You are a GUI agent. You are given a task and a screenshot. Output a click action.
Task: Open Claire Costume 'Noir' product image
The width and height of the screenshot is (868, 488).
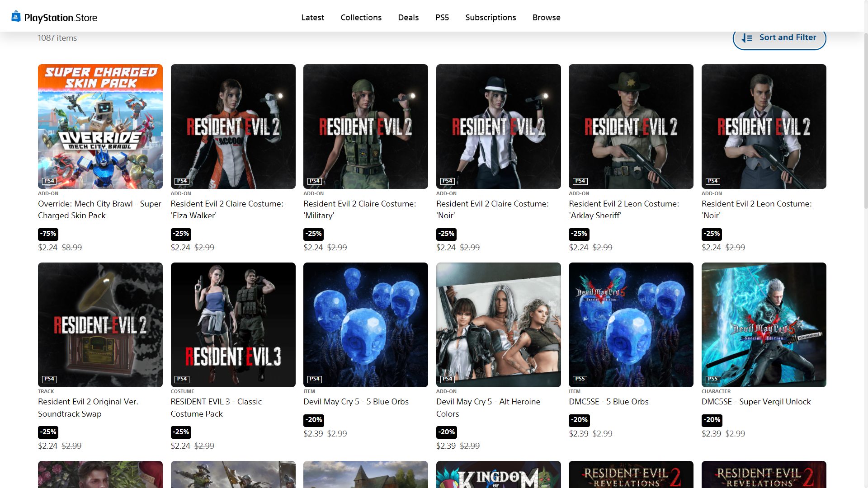[498, 126]
